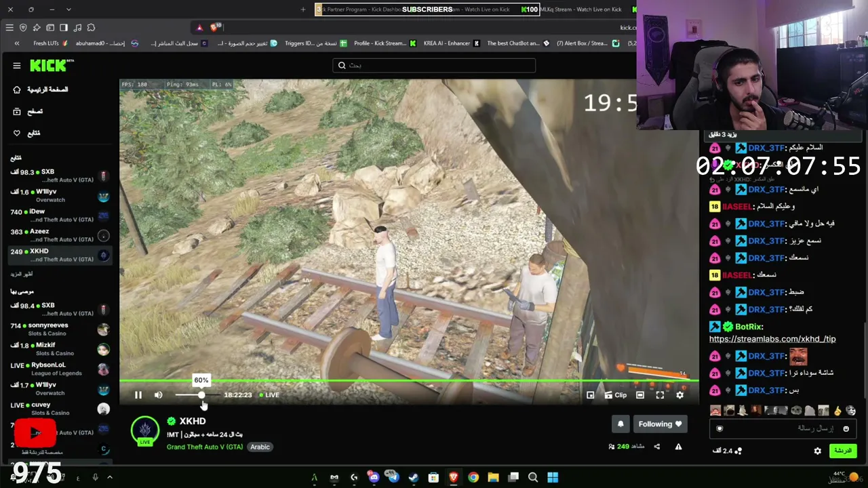Open the emoji picker in chat input

(846, 429)
